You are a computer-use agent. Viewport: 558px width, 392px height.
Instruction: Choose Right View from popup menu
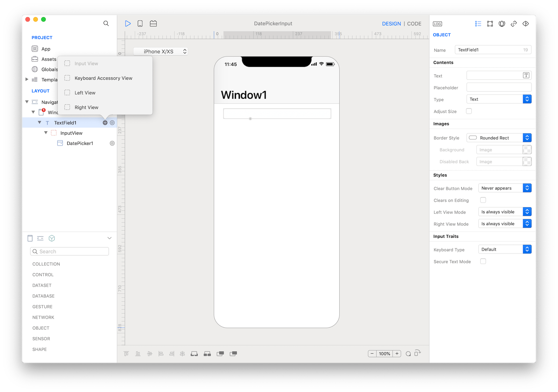(x=86, y=107)
